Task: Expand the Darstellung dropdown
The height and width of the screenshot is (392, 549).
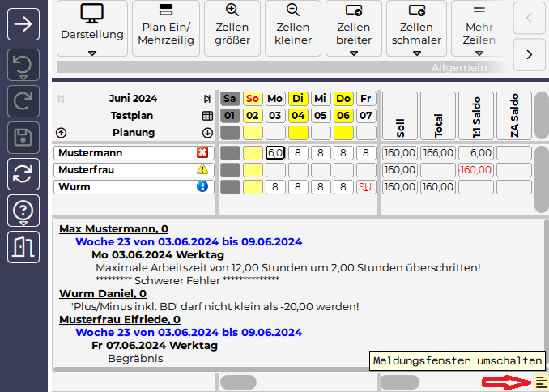Action: tap(92, 53)
